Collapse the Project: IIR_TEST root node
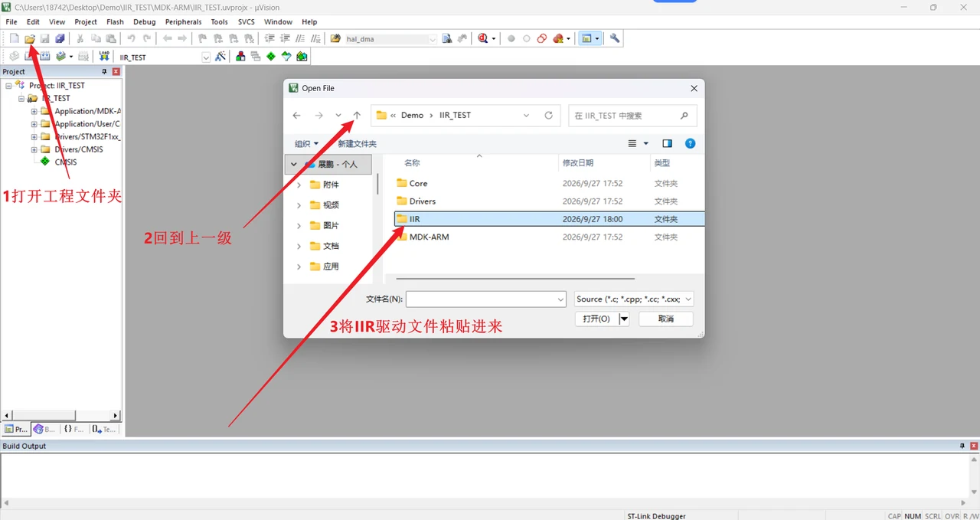Image resolution: width=980 pixels, height=520 pixels. pos(8,86)
